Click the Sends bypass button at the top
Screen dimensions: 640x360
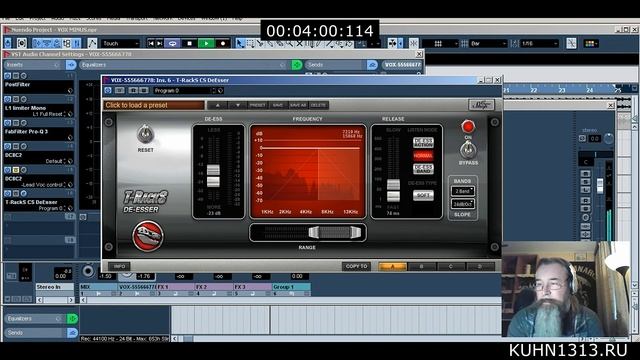click(x=372, y=65)
